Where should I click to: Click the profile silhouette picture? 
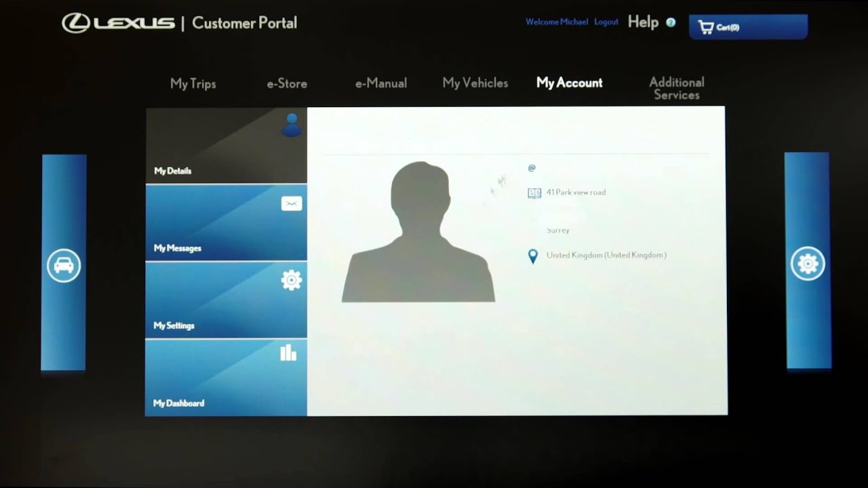418,232
